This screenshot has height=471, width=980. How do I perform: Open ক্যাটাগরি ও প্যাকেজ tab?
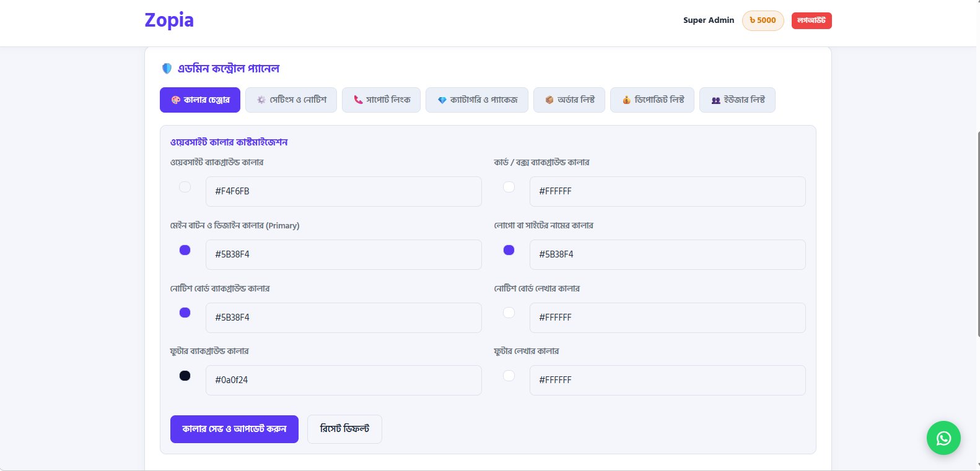tap(477, 100)
